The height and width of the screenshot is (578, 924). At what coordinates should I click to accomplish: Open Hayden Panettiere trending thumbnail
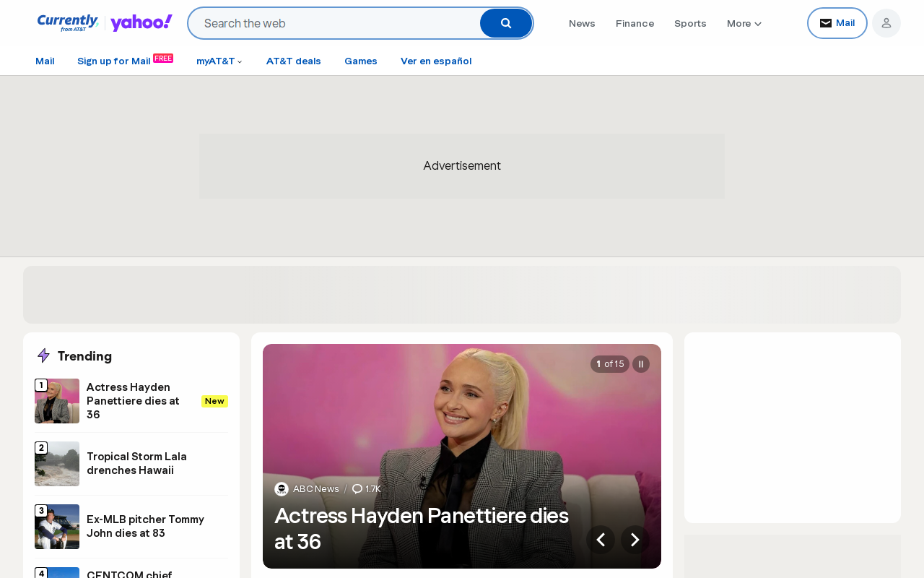point(57,401)
